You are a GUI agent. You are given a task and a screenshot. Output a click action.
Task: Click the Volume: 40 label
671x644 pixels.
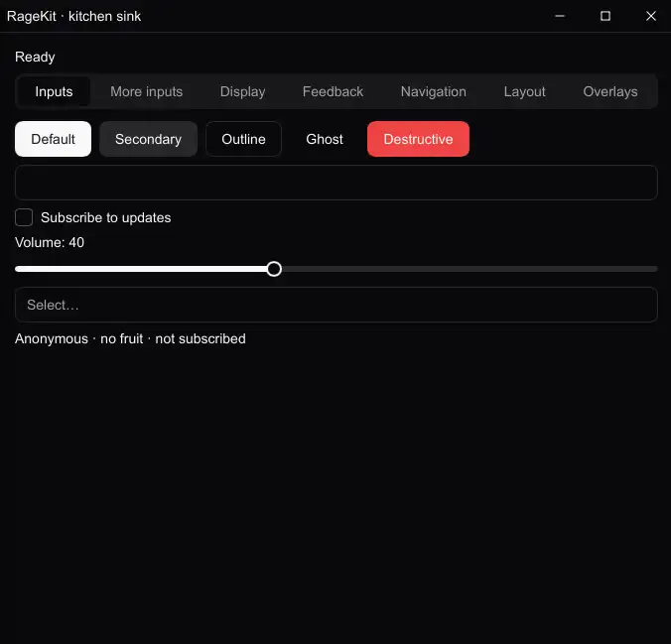[x=50, y=243]
